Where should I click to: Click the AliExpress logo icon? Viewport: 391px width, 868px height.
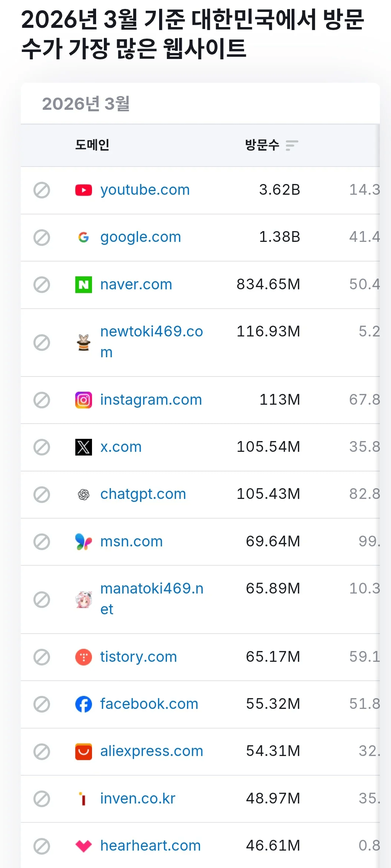[x=83, y=752]
